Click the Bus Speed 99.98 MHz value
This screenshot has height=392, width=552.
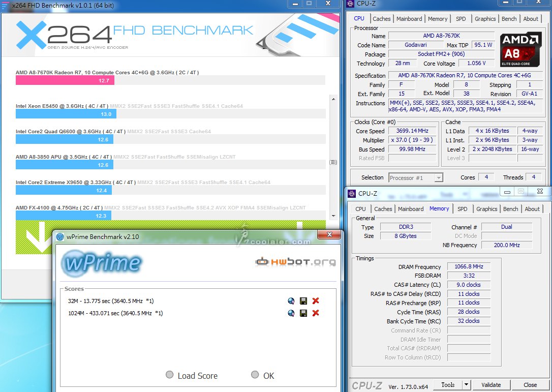(x=412, y=149)
